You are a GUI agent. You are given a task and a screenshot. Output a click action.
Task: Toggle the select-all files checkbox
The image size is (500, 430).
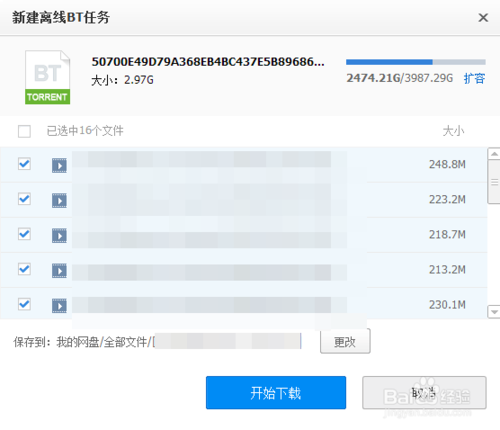tap(24, 131)
